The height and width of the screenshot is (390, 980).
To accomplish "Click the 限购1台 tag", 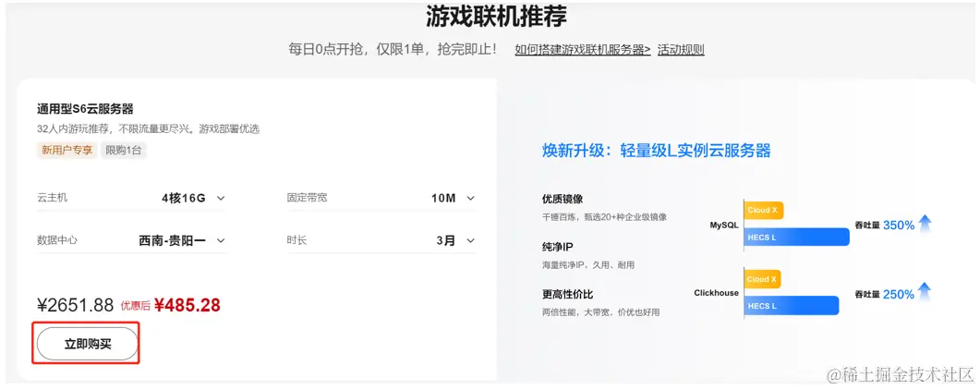I will point(124,150).
